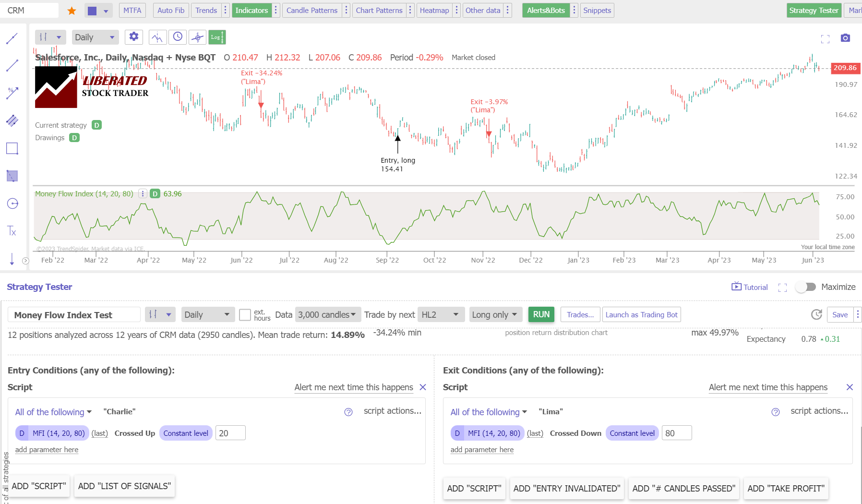The width and height of the screenshot is (862, 504).
Task: Enable the ext. hours checkbox
Action: click(x=244, y=314)
